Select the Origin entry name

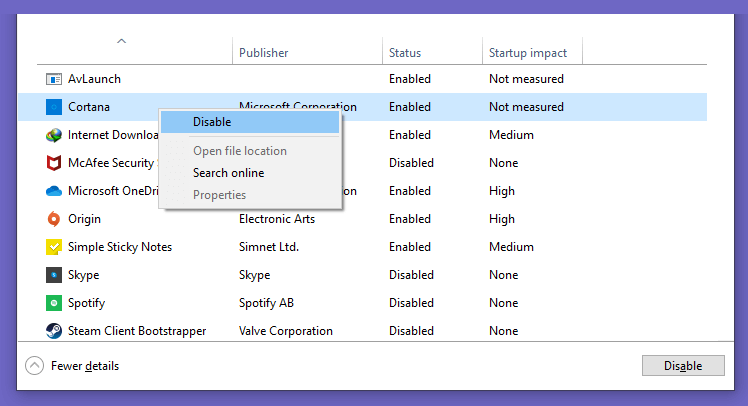(x=84, y=219)
